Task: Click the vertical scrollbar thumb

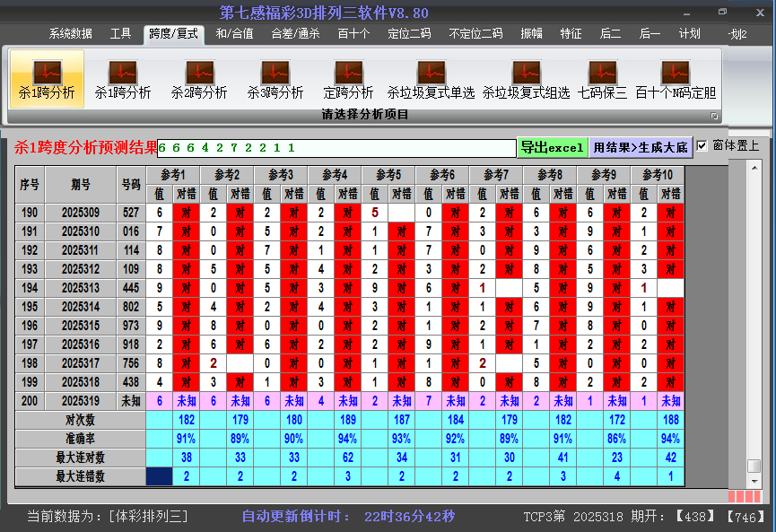Action: click(x=754, y=466)
